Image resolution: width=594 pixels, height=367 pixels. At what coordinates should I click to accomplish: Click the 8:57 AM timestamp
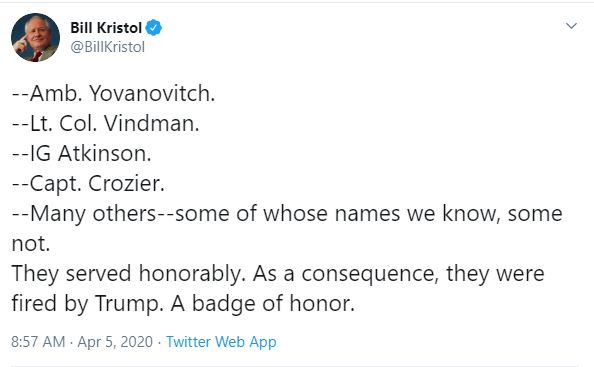(38, 342)
